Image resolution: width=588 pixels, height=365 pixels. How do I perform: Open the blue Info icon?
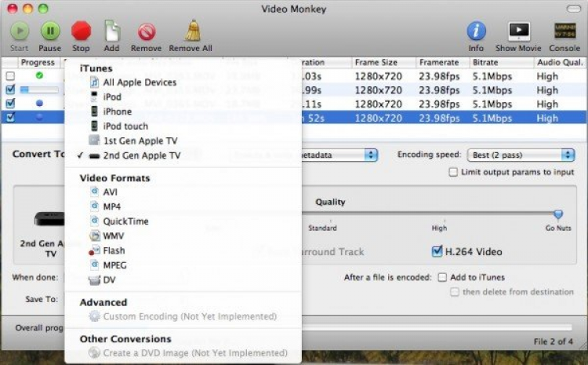pos(476,31)
